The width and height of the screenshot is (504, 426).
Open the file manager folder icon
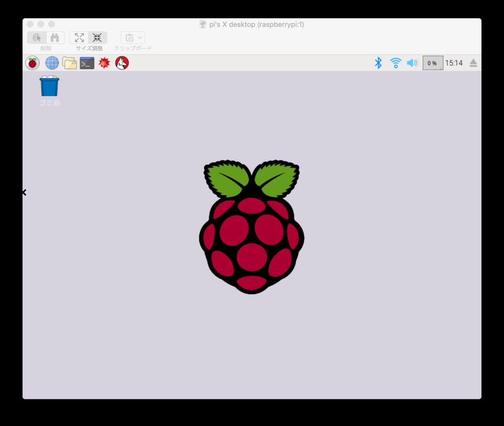[69, 63]
